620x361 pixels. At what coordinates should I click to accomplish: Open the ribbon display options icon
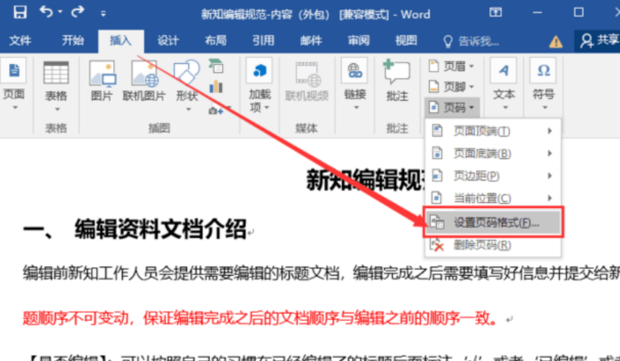point(495,12)
